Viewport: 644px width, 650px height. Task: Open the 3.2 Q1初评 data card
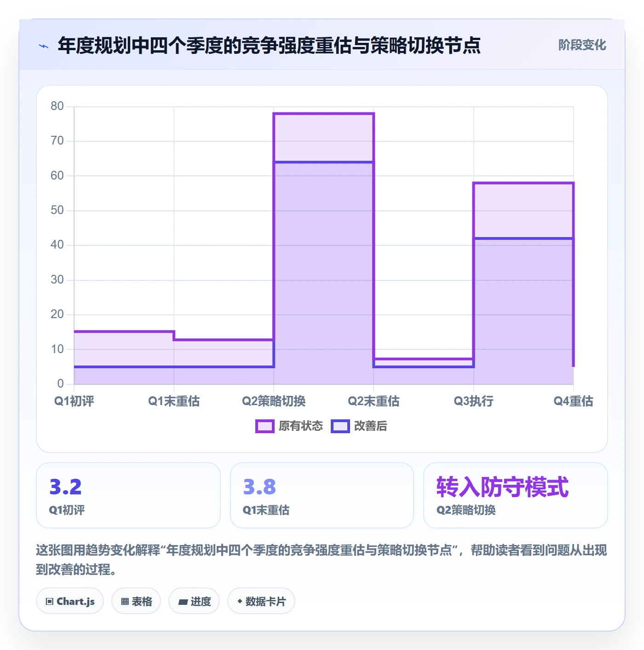[128, 495]
